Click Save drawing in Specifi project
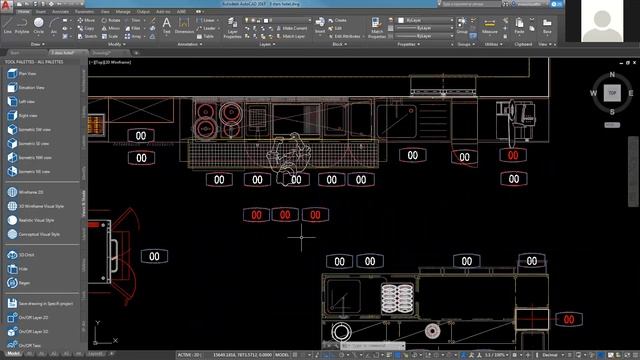The width and height of the screenshot is (640, 360). (x=41, y=303)
